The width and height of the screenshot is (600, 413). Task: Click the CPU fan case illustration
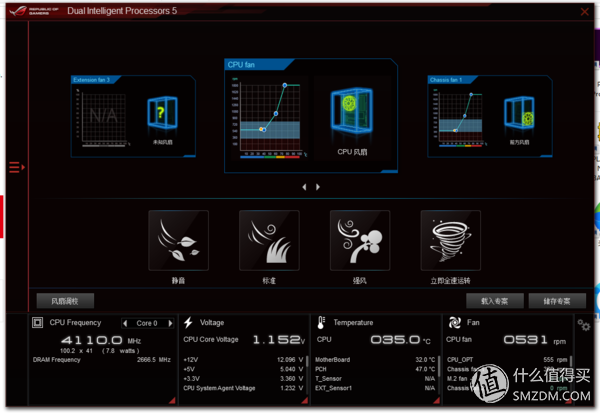[x=352, y=112]
